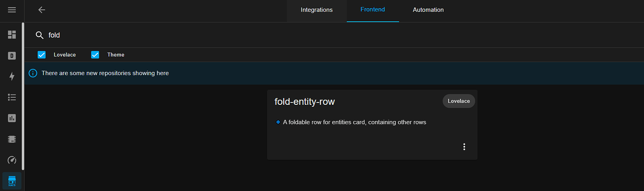Go back with the arrow icon
The image size is (644, 191).
42,10
